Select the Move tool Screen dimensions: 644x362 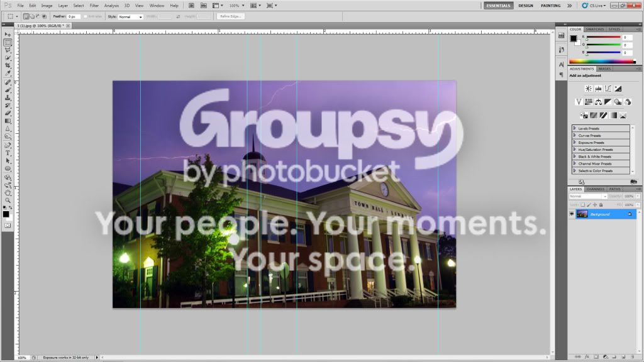[8, 35]
